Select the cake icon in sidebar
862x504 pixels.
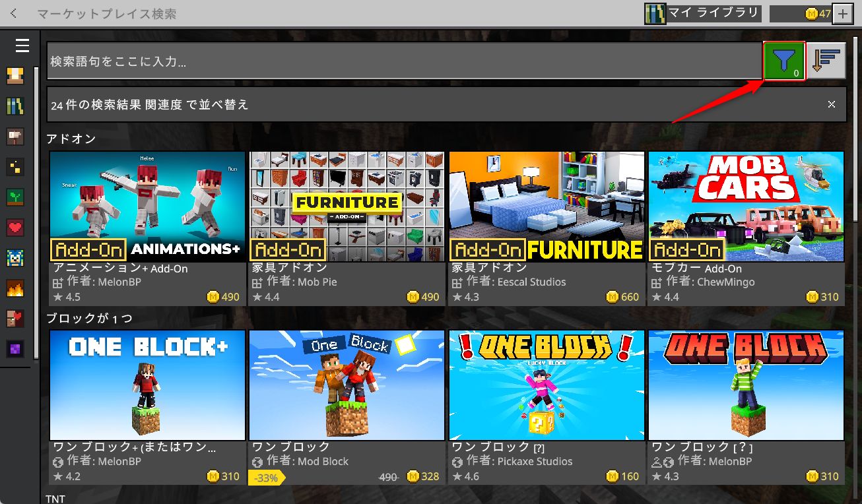pyautogui.click(x=15, y=75)
